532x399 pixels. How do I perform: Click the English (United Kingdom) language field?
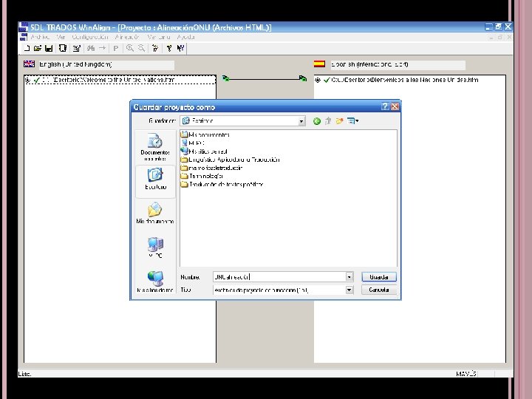[106, 64]
